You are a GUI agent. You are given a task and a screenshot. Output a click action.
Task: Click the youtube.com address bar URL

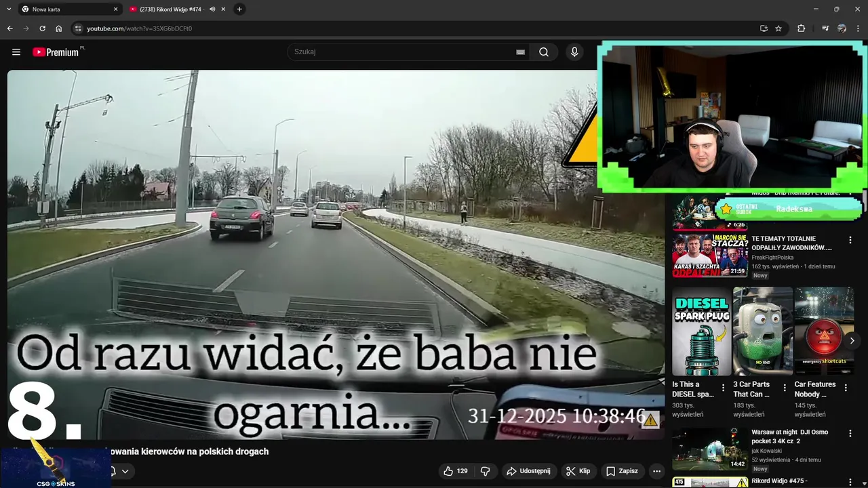click(139, 28)
